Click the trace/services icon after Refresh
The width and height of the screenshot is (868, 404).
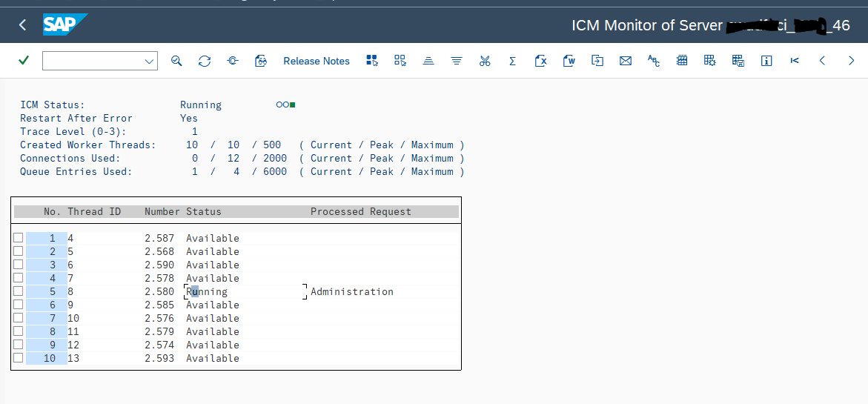233,61
